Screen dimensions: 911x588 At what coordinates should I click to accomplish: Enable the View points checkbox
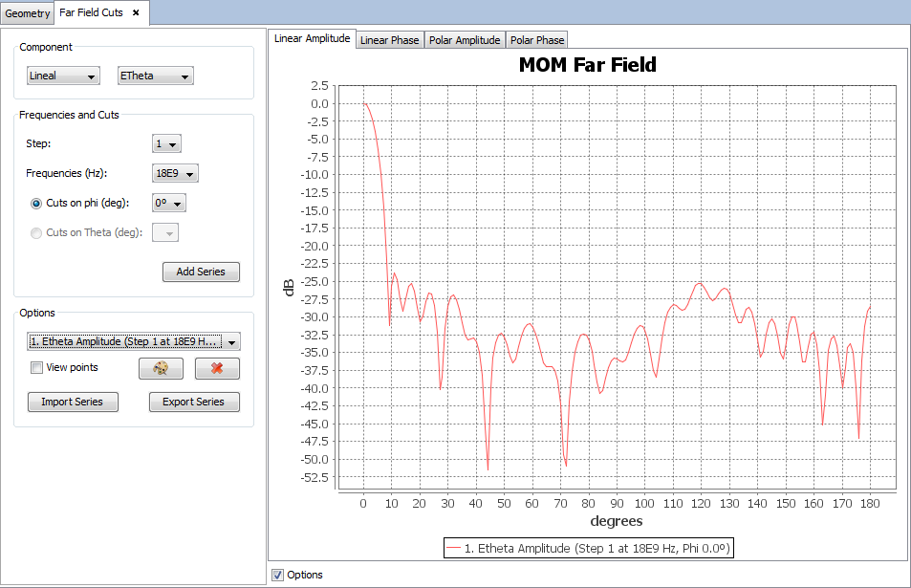[37, 368]
